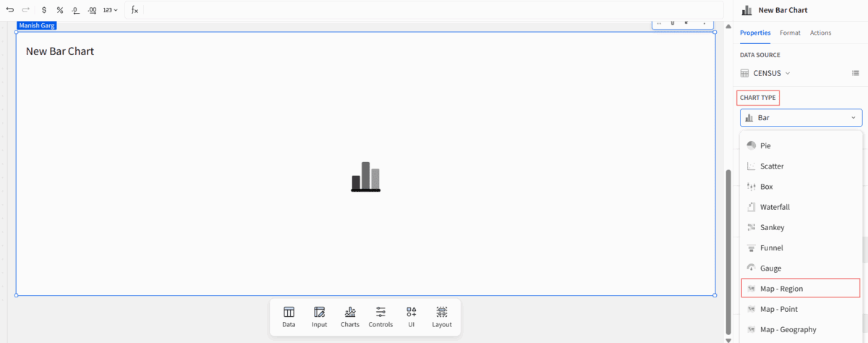The height and width of the screenshot is (343, 868).
Task: Collapse the Bar chart type dropdown
Action: (x=801, y=117)
